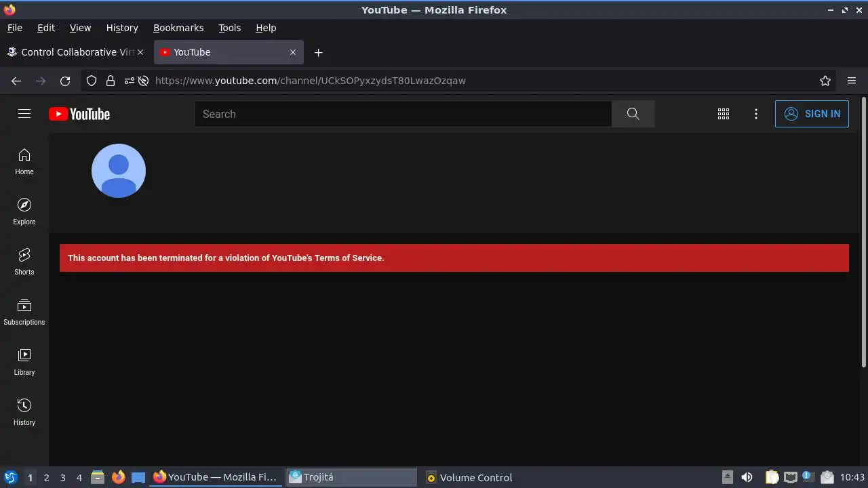Viewport: 868px width, 488px height.
Task: Open the View menu
Action: click(x=80, y=28)
